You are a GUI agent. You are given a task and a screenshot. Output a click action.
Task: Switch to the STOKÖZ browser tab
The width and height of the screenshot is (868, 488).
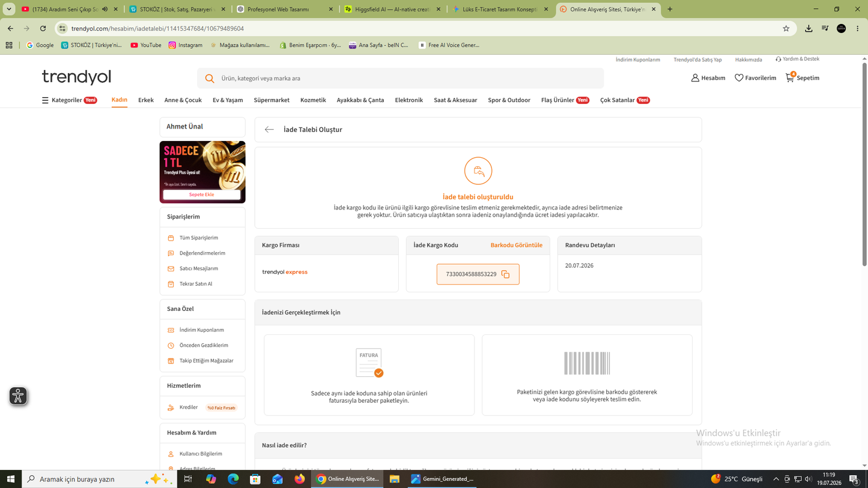point(178,9)
